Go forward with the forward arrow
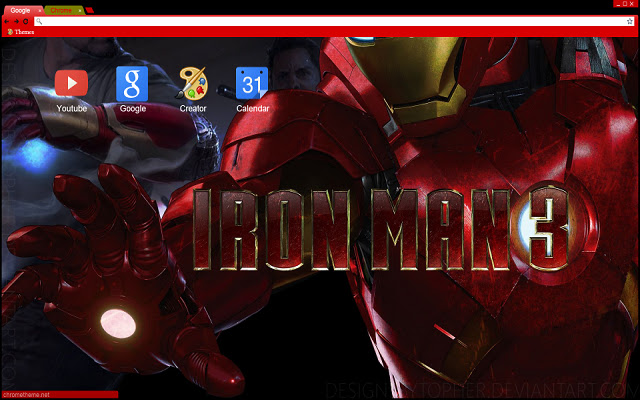 coord(16,21)
